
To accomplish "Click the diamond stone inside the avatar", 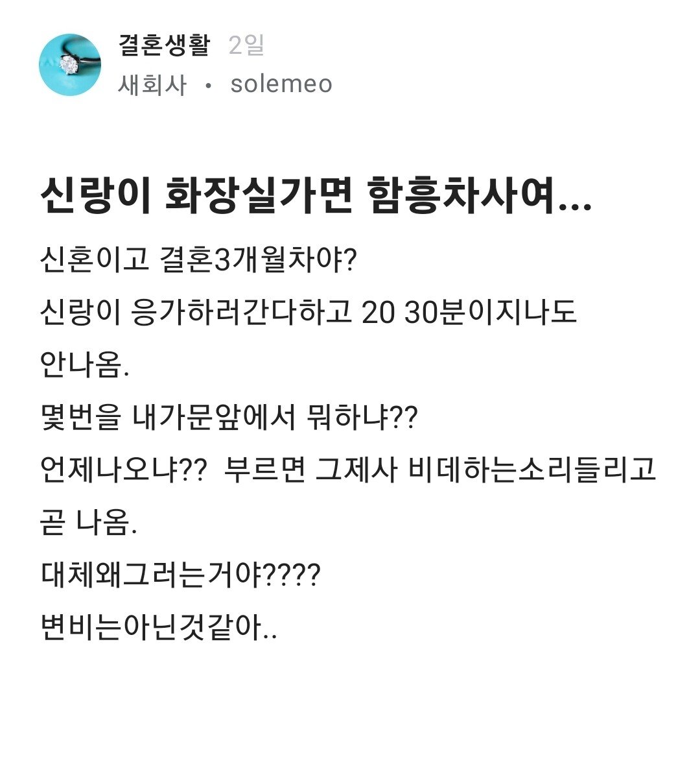I will coord(69,65).
